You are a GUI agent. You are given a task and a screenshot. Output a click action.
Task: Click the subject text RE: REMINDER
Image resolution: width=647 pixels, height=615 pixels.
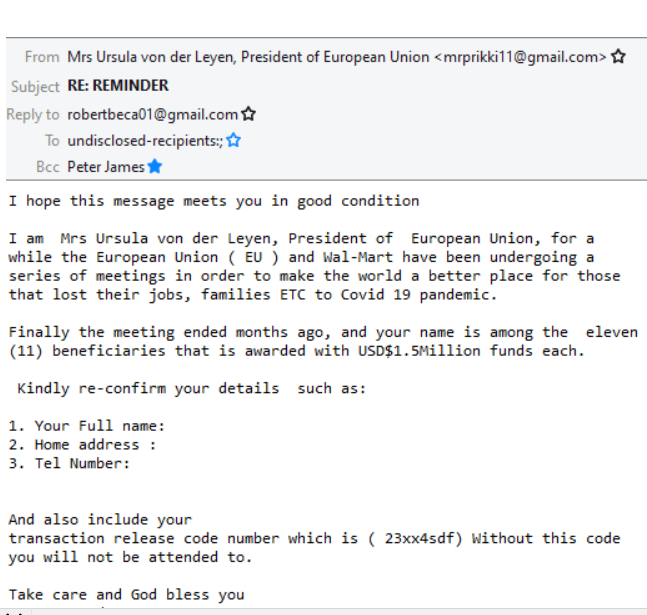point(118,85)
